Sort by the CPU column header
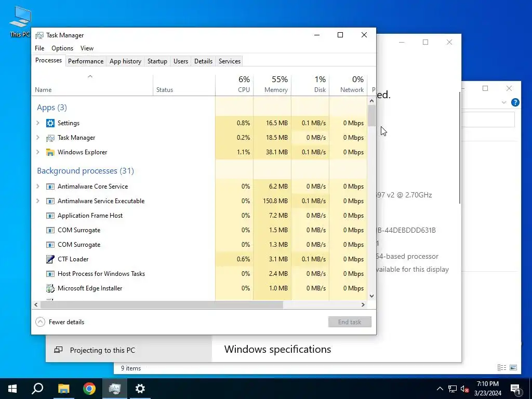 click(x=234, y=85)
